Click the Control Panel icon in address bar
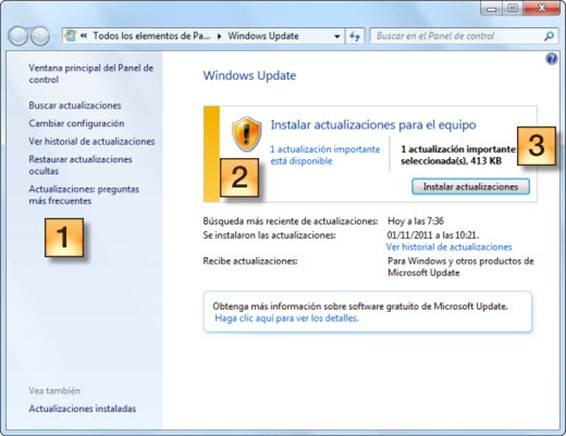566x436 pixels. 70,36
